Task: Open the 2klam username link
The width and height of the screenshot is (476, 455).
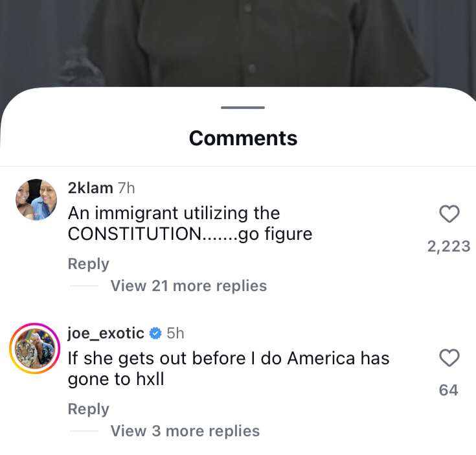Action: click(91, 188)
